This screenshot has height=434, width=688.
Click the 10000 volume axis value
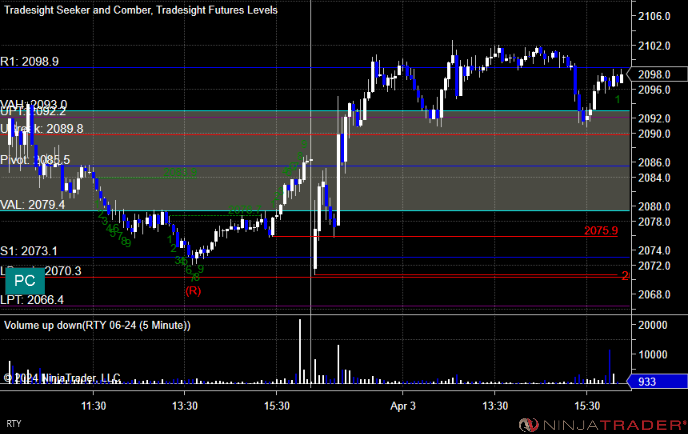tap(652, 355)
